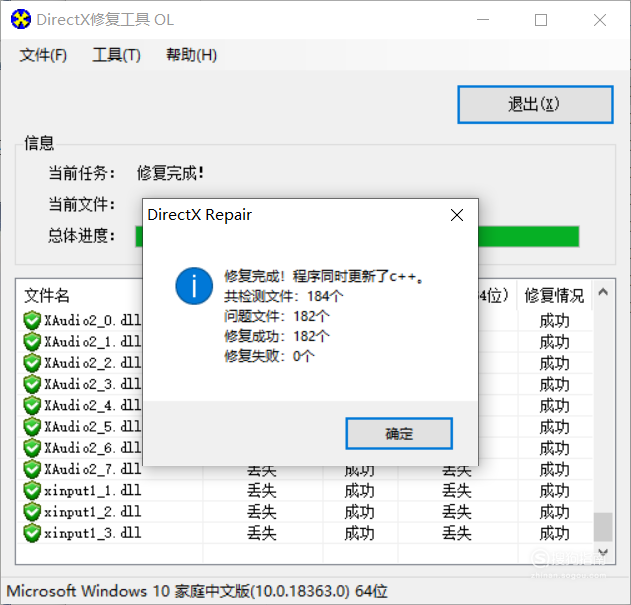Viewport: 631px width, 605px height.
Task: Open the 帮助(H) menu
Action: tap(192, 55)
